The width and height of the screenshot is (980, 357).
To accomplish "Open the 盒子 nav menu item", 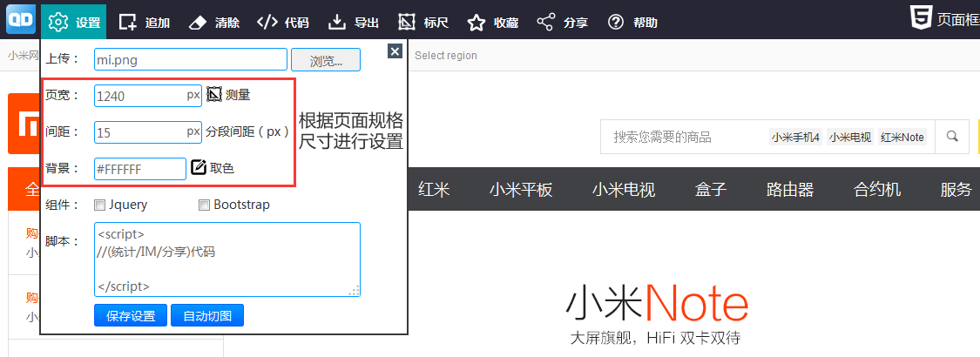I will point(711,190).
